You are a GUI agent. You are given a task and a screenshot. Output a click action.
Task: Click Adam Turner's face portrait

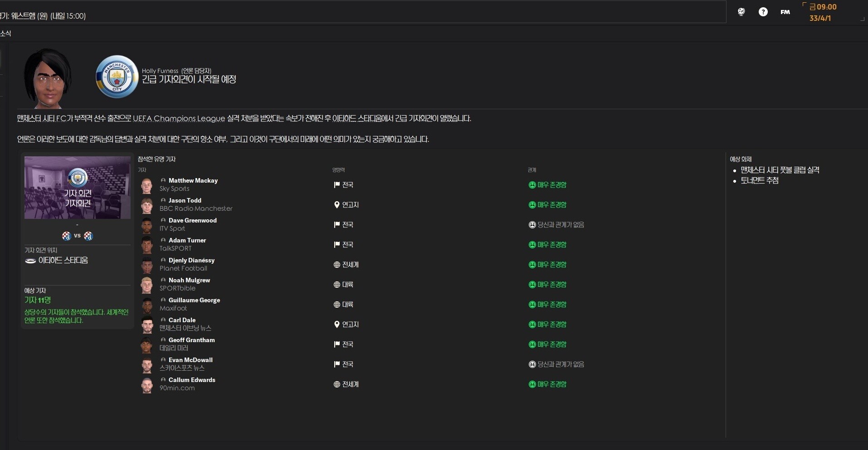146,245
